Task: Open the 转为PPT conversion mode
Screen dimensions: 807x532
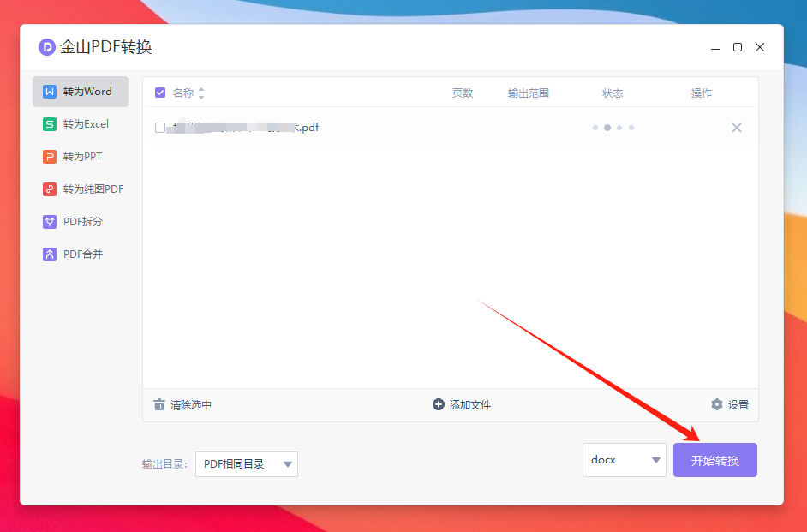Action: 81,157
